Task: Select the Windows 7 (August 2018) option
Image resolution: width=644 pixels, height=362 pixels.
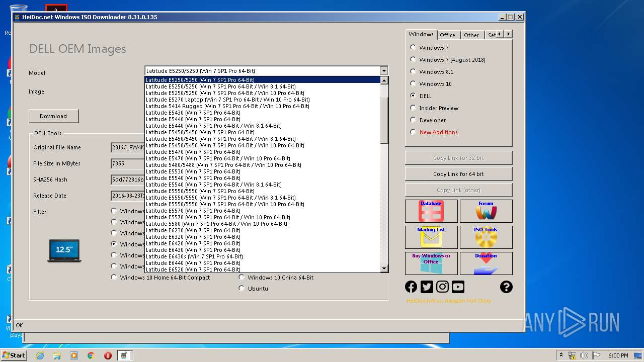Action: point(413,59)
